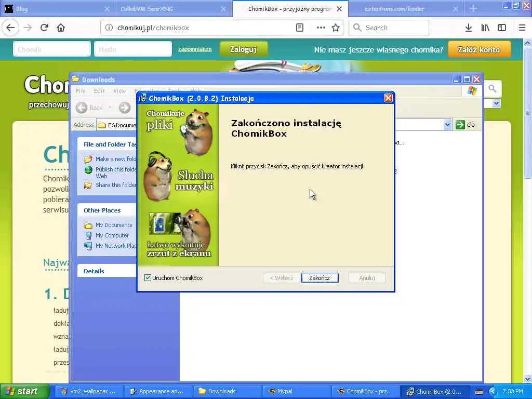
Task: Show sidebars icon in Firefox toolbar
Action: [x=502, y=28]
